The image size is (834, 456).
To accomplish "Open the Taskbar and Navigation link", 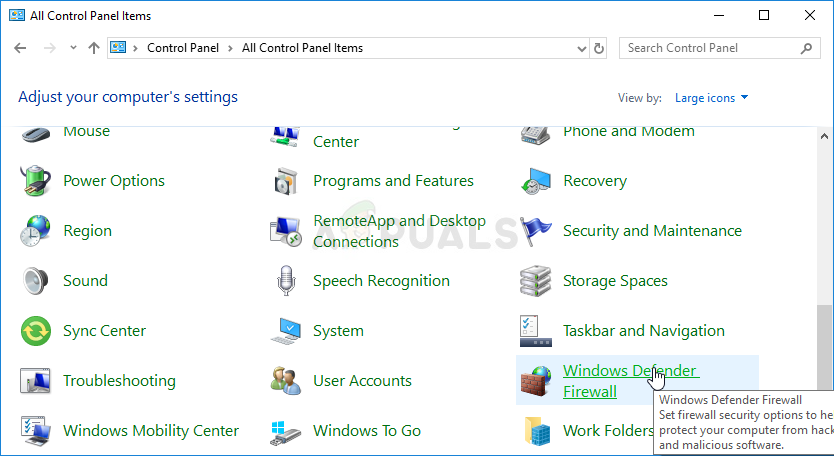I will (643, 331).
